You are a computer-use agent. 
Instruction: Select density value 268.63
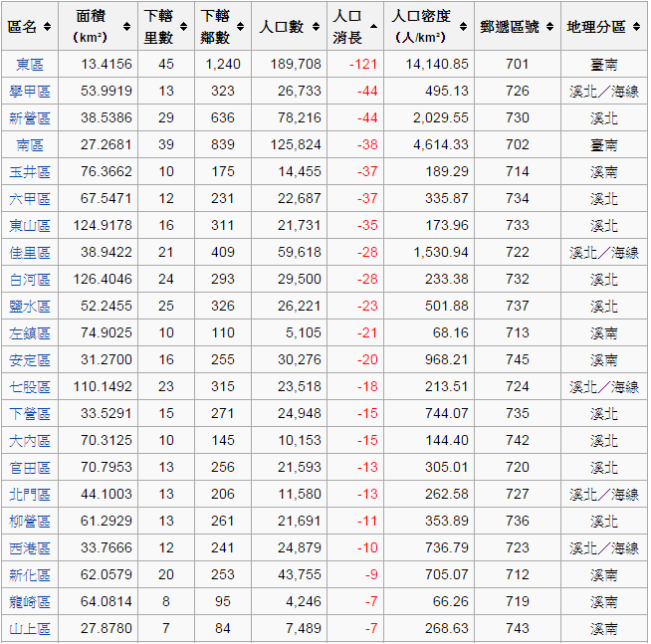[447, 628]
